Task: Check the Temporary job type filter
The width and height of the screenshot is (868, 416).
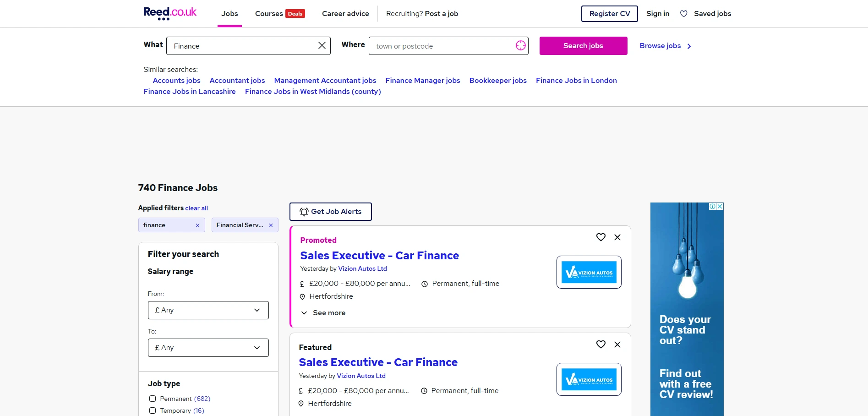Action: 153,411
